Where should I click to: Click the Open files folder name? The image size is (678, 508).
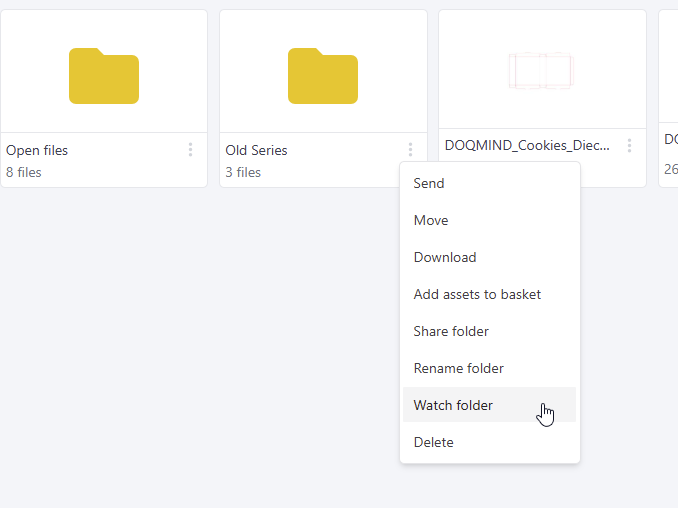tap(37, 150)
